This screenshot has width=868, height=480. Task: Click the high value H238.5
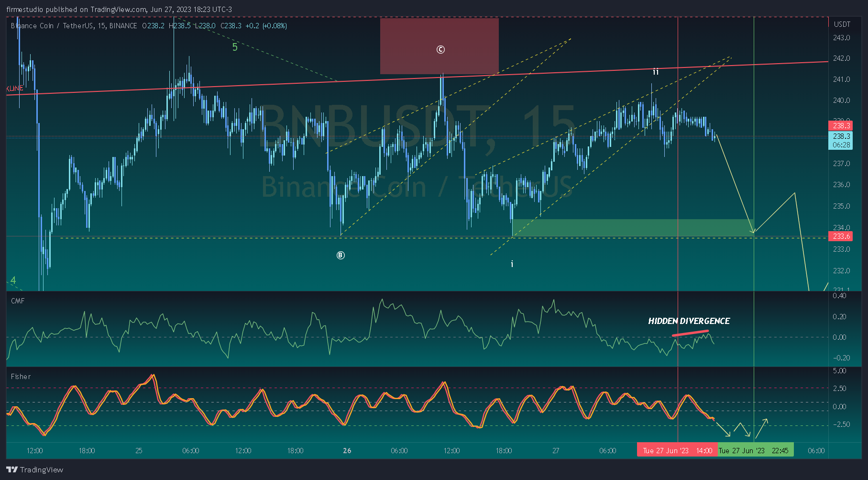pyautogui.click(x=180, y=26)
